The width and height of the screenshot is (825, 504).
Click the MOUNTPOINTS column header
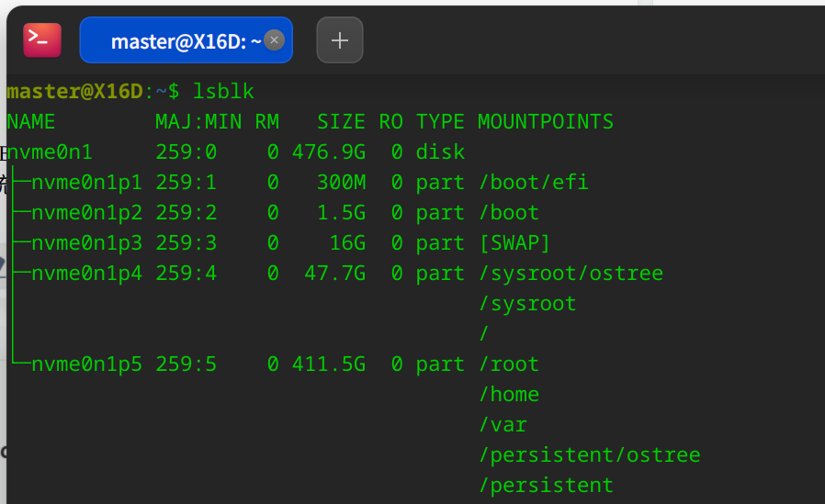546,122
